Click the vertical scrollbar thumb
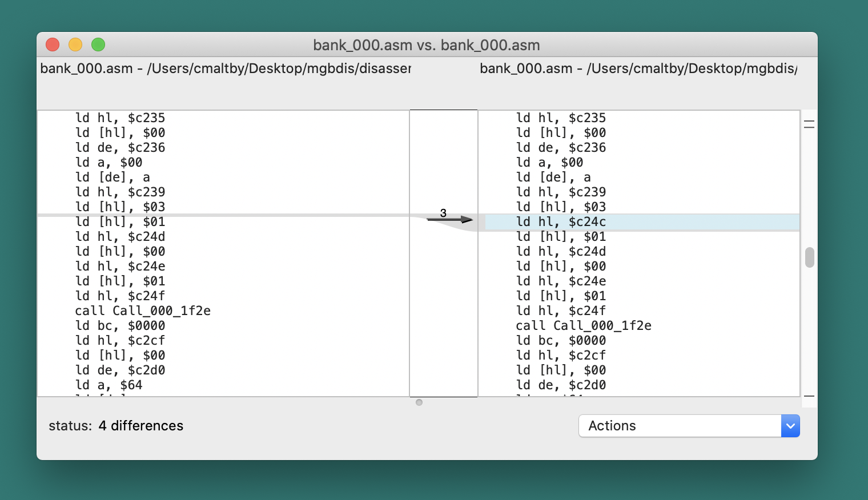The image size is (868, 500). 809,257
